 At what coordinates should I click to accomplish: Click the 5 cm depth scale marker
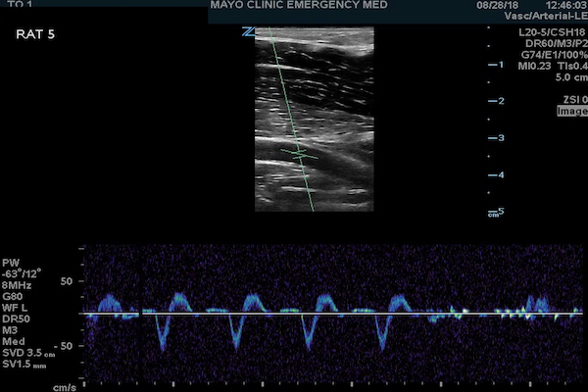496,212
